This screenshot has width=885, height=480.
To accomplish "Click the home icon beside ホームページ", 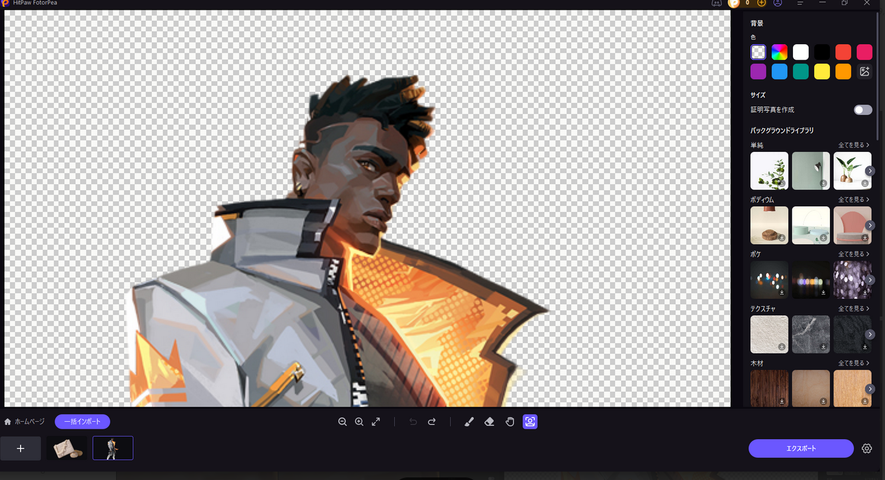I will (7, 422).
